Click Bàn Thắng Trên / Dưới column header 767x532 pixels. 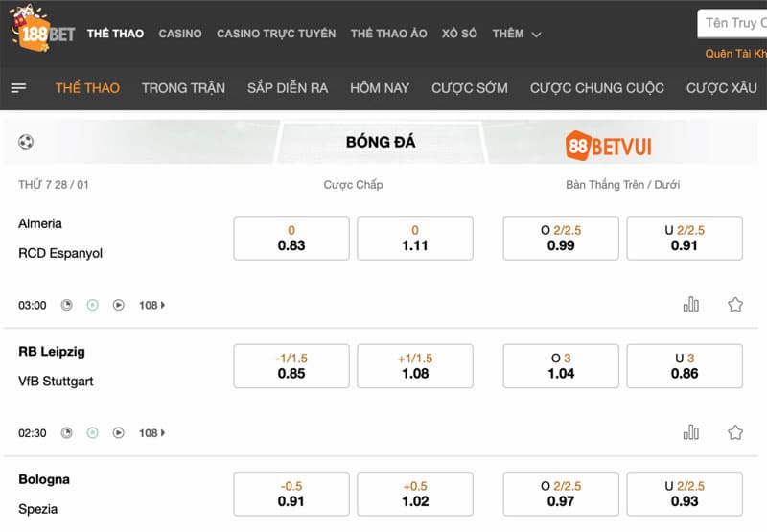[622, 185]
